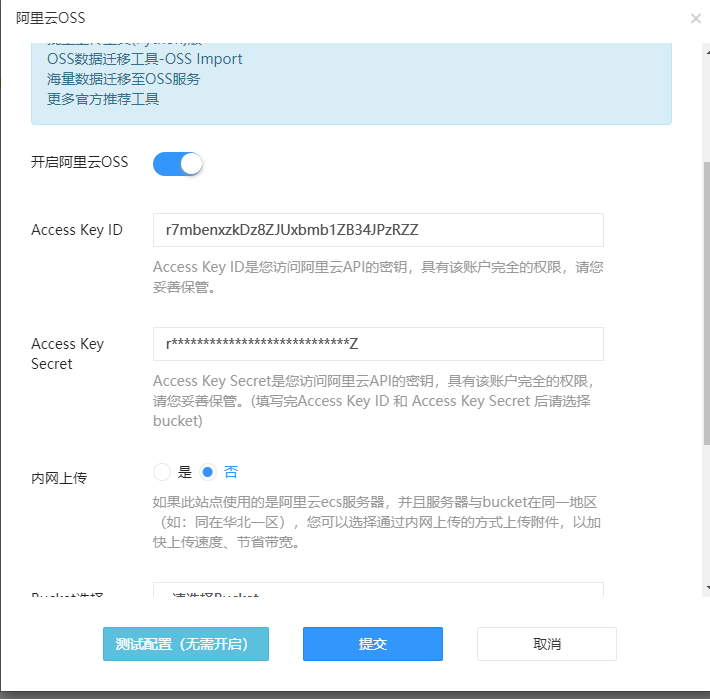
Task: Open the Bucket选择 dropdown
Action: click(x=378, y=590)
